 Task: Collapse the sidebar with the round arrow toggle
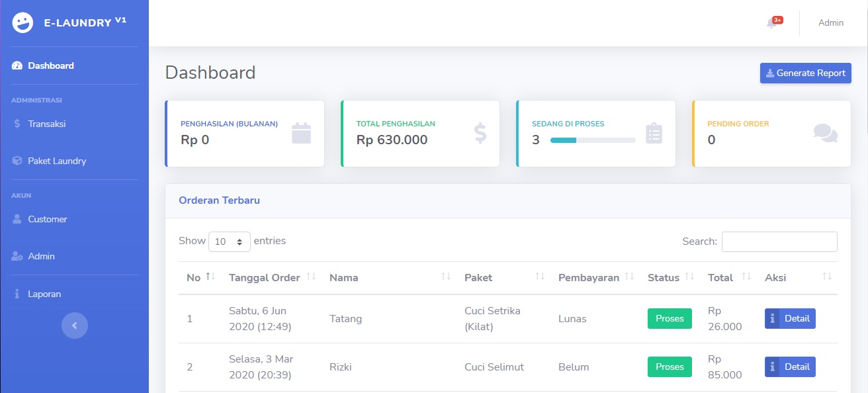[75, 326]
